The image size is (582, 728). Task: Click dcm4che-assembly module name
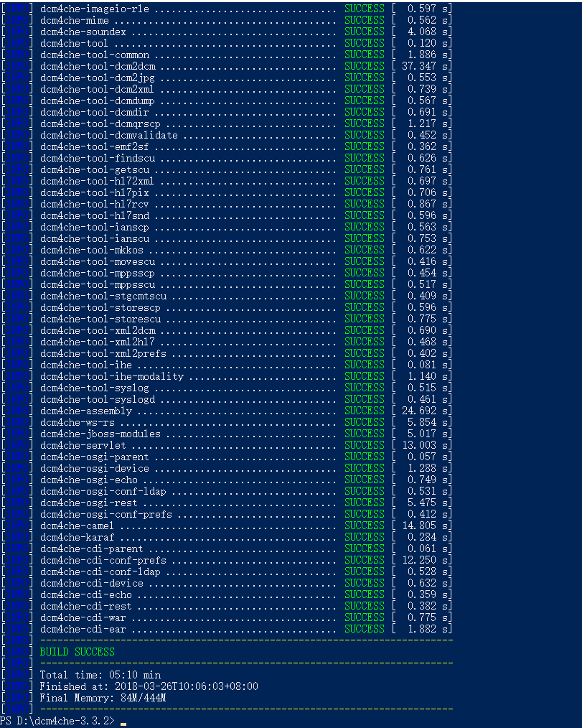[x=86, y=411]
